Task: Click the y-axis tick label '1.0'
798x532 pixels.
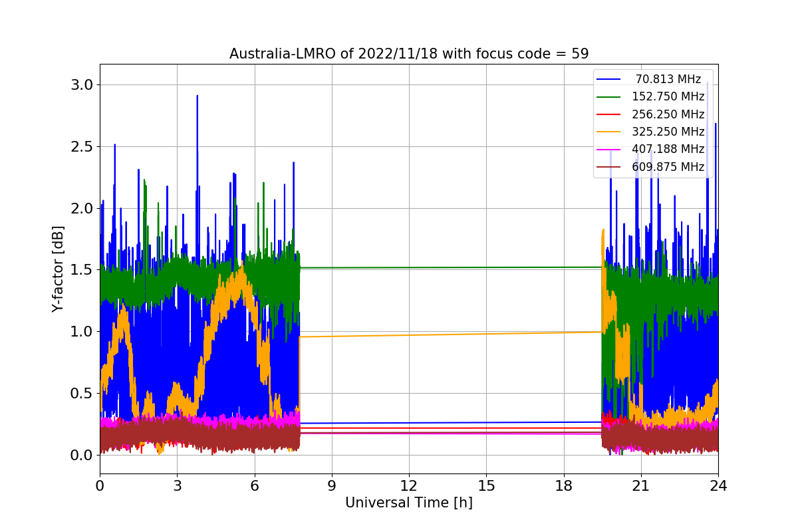Action: point(81,331)
